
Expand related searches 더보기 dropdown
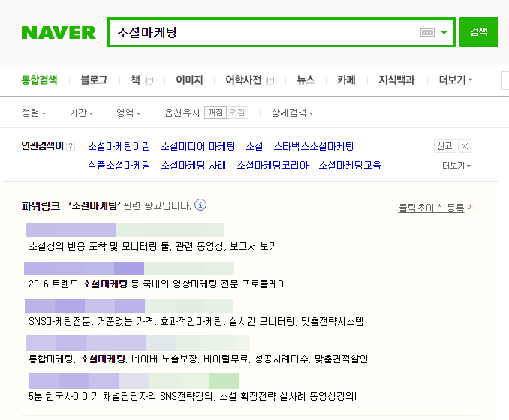(x=456, y=166)
